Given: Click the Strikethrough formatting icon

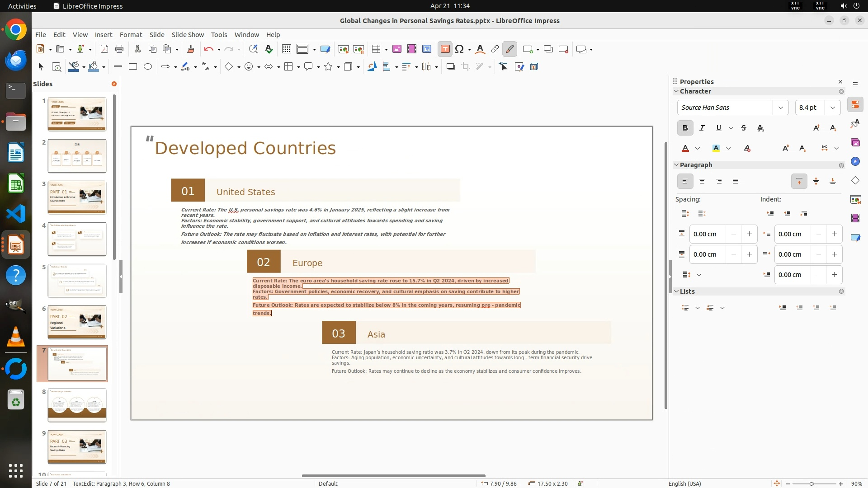Looking at the screenshot, I should pos(744,128).
